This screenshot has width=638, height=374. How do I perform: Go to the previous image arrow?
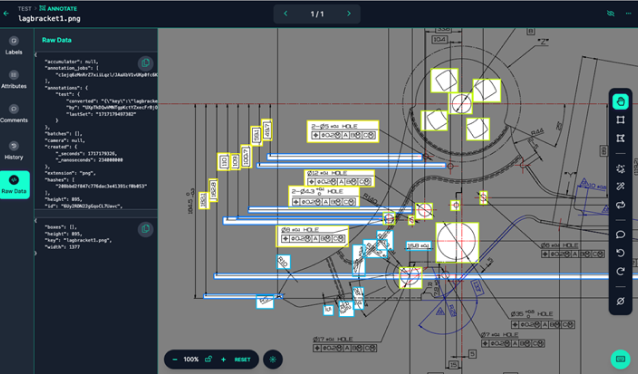coord(285,13)
